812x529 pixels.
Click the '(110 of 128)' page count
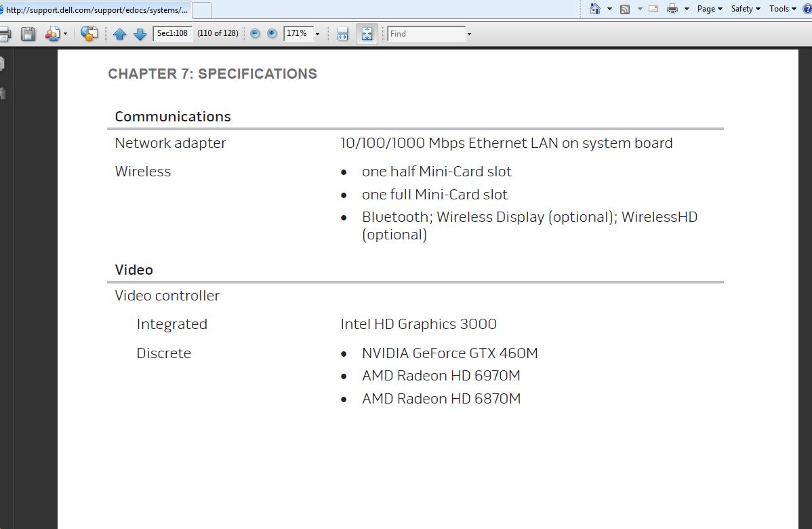coord(218,34)
